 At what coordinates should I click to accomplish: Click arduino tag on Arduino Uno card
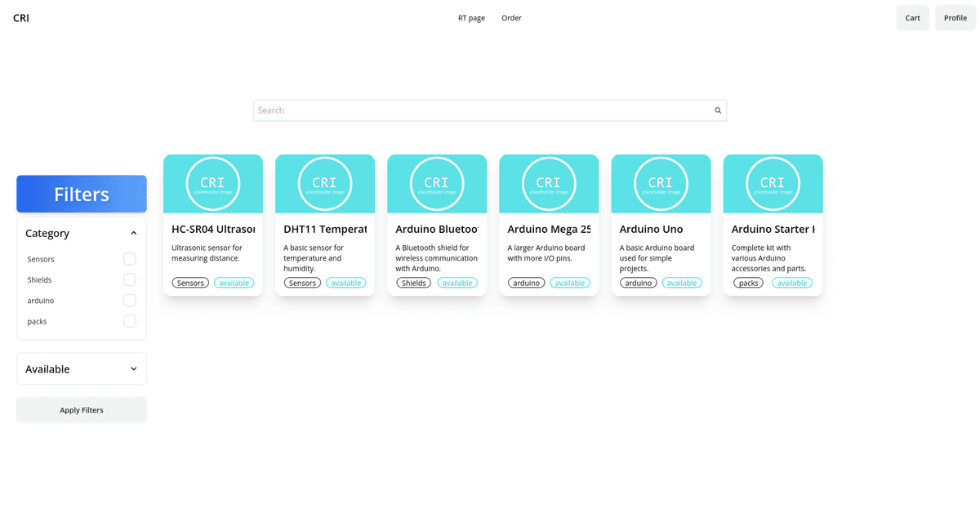click(x=638, y=283)
